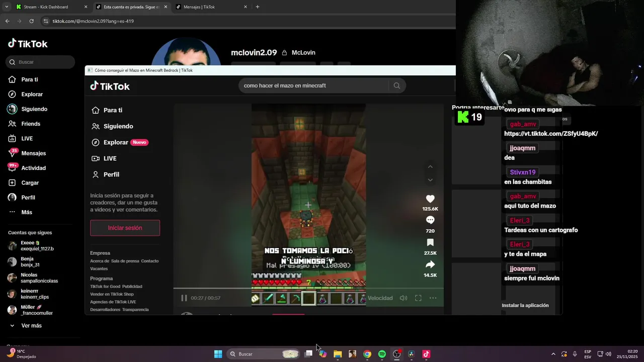Click the magnifier search button in popup
Screen dimensions: 644x362
tap(397, 85)
